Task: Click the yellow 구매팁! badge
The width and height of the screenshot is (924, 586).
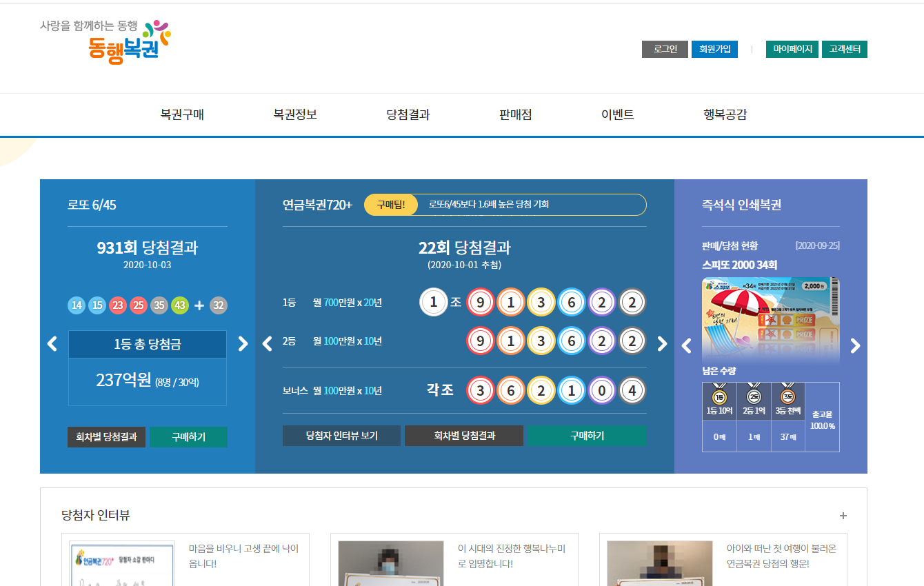Action: click(391, 205)
